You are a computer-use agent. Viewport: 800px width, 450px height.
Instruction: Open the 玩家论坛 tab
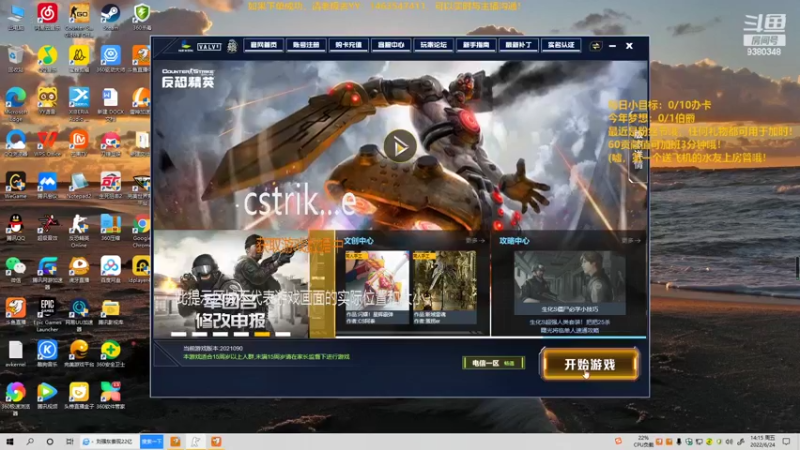pos(433,45)
